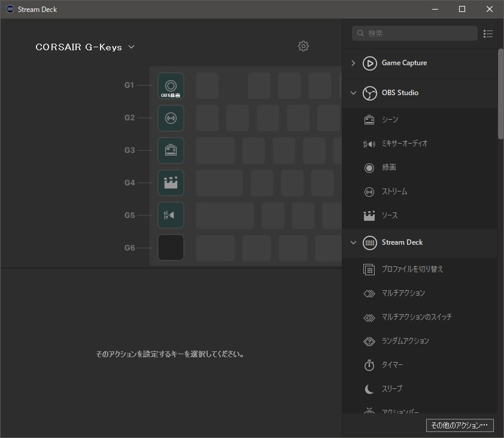Choose the シーン action

390,120
